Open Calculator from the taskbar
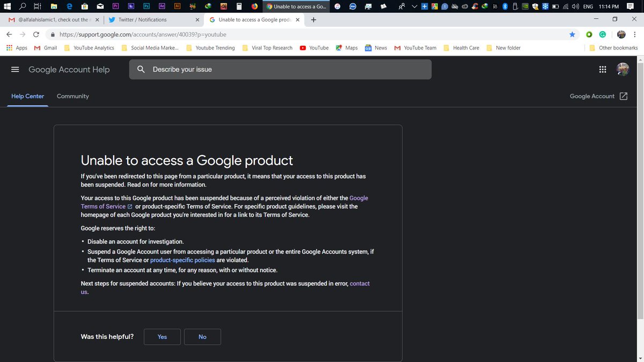644x362 pixels. [239, 6]
